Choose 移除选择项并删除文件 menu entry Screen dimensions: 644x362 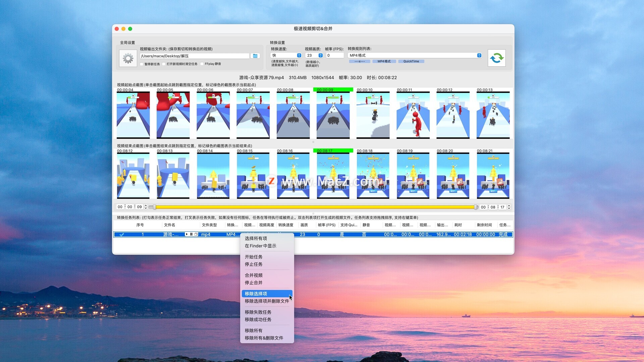(x=267, y=301)
